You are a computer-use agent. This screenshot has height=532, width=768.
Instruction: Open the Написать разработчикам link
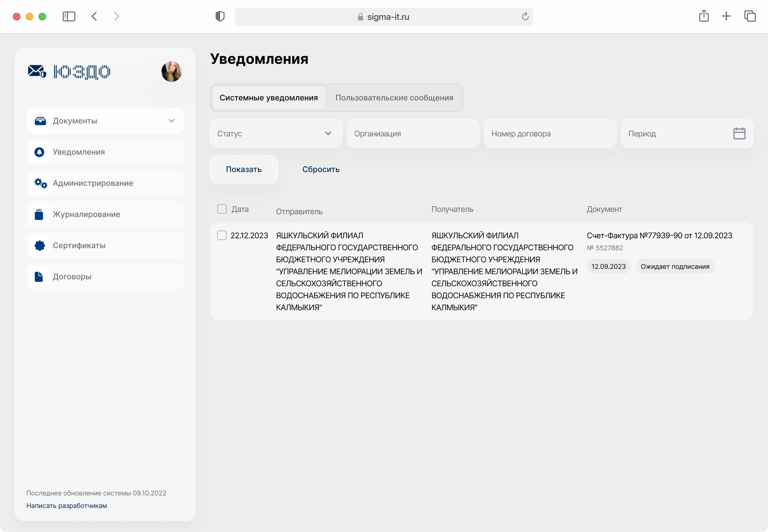(x=67, y=506)
